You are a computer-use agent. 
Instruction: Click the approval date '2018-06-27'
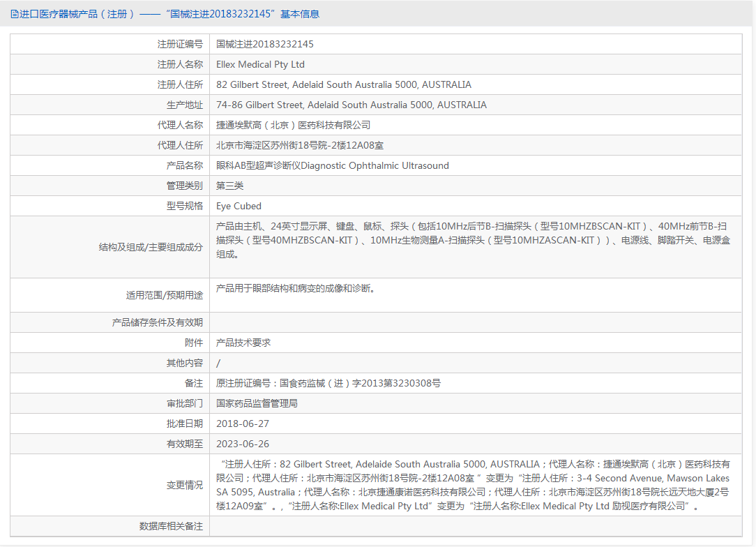(x=242, y=423)
